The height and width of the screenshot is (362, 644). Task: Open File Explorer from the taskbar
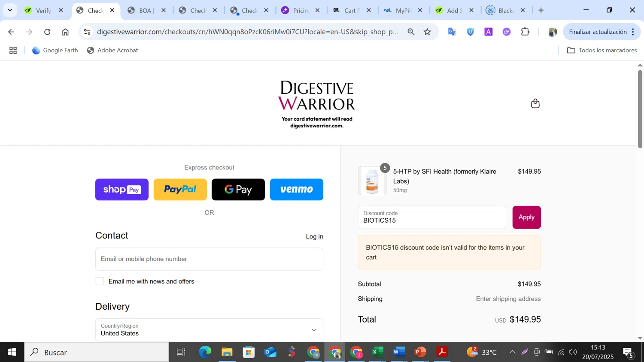[x=227, y=352]
